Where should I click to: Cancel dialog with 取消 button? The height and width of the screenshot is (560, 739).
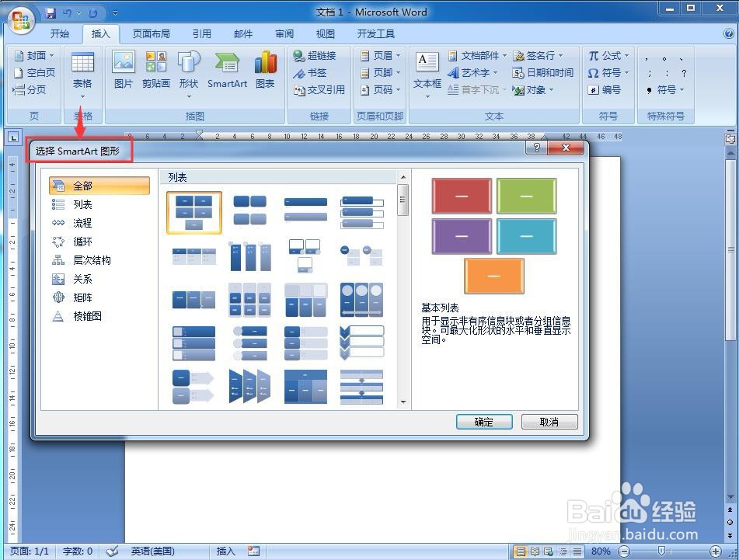click(549, 422)
